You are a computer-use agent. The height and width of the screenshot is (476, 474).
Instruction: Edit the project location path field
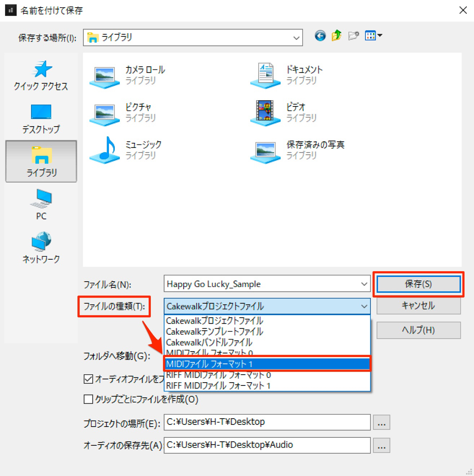pos(267,422)
